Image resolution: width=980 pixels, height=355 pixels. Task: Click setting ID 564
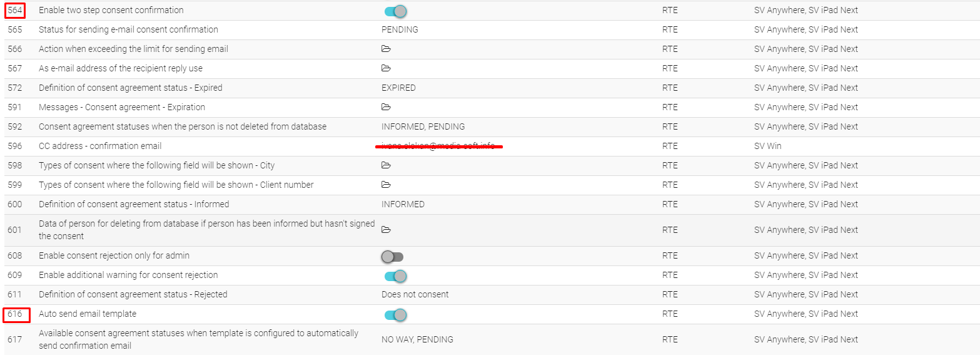(15, 10)
